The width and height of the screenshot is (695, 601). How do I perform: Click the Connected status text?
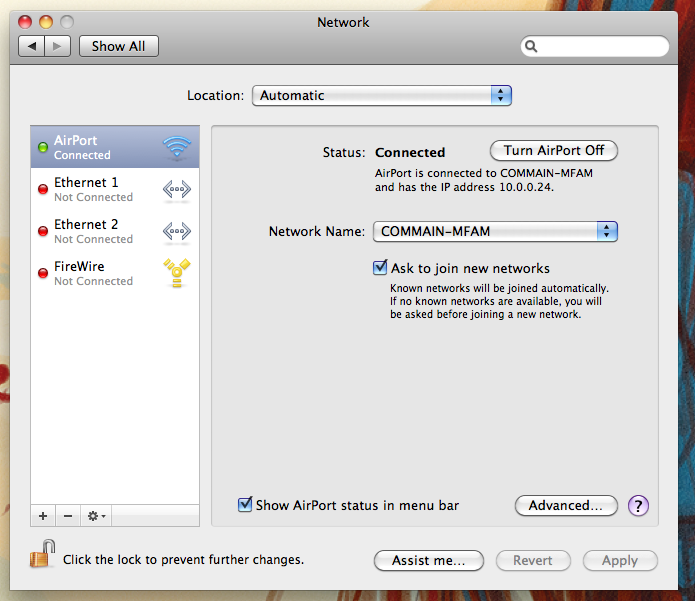(x=410, y=152)
